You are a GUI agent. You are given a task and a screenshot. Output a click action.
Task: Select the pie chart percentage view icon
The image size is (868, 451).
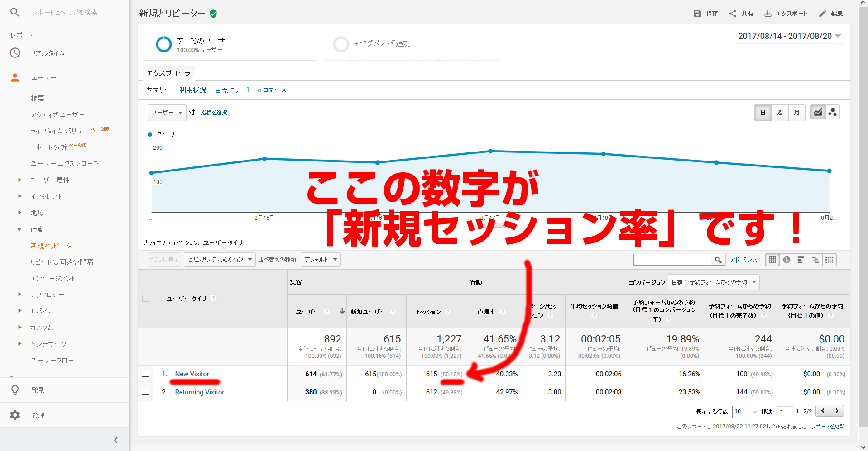786,260
